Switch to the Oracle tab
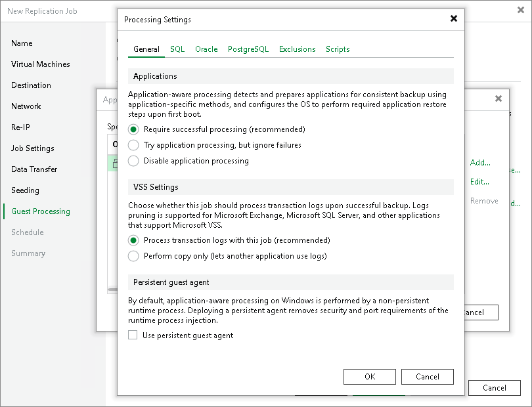This screenshot has width=532, height=407. (206, 49)
